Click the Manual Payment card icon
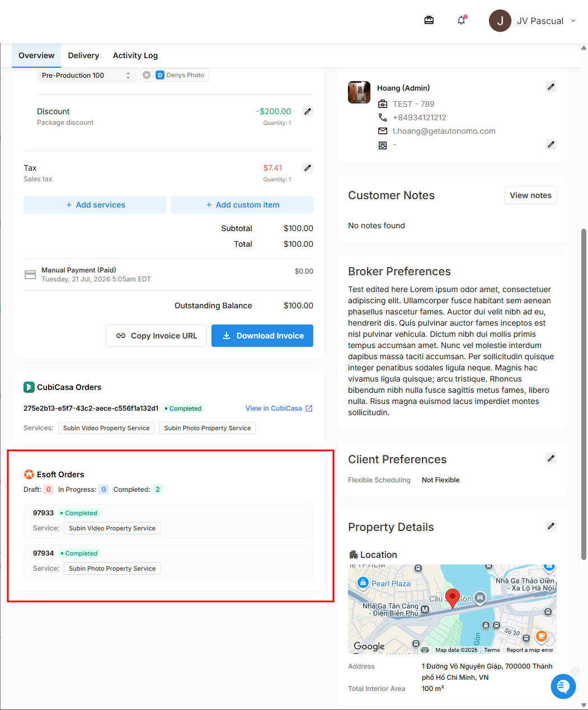 [30, 275]
